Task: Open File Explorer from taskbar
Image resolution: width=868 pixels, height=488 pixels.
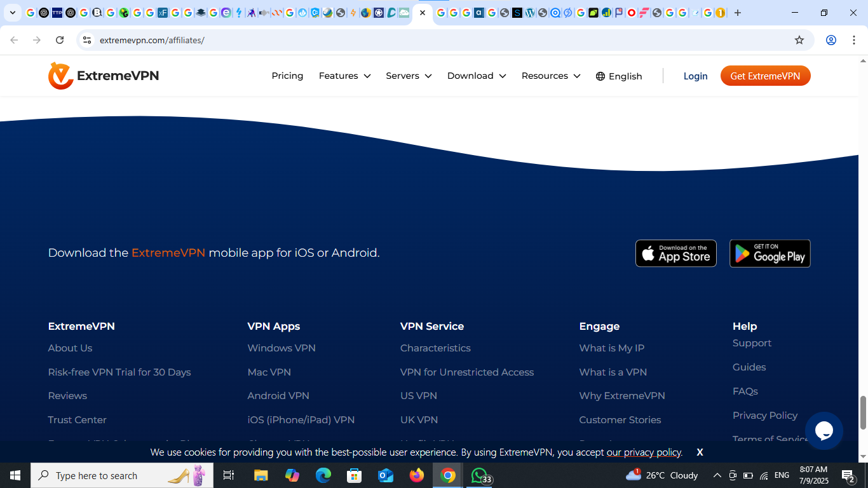Action: [x=261, y=475]
